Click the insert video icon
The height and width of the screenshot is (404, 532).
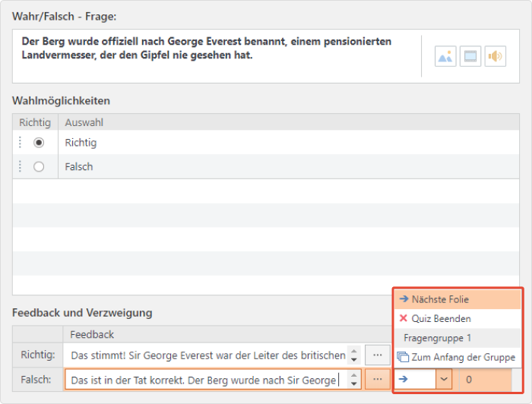pos(470,56)
